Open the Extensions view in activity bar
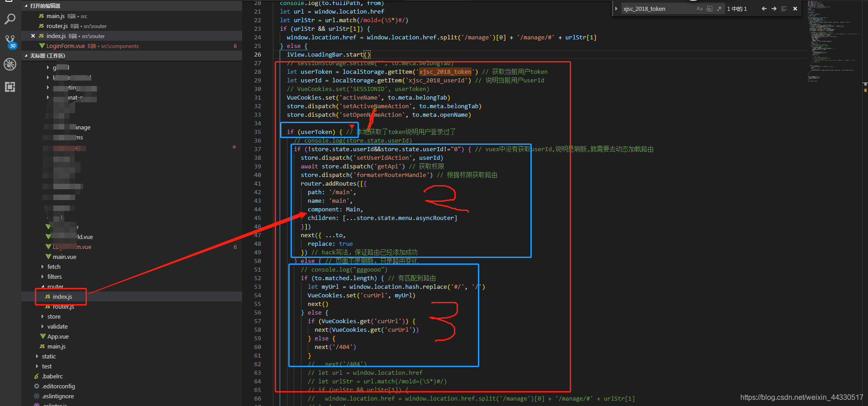Viewport: 868px width, 406px height. (10, 87)
